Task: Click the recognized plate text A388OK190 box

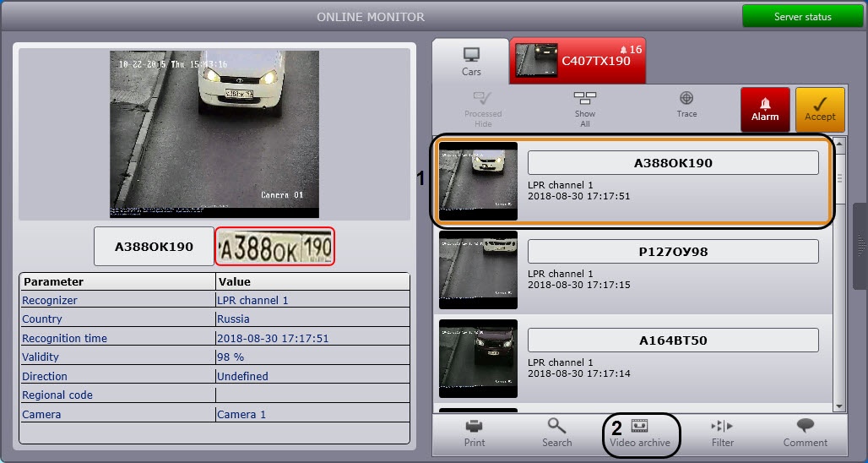Action: tap(154, 247)
